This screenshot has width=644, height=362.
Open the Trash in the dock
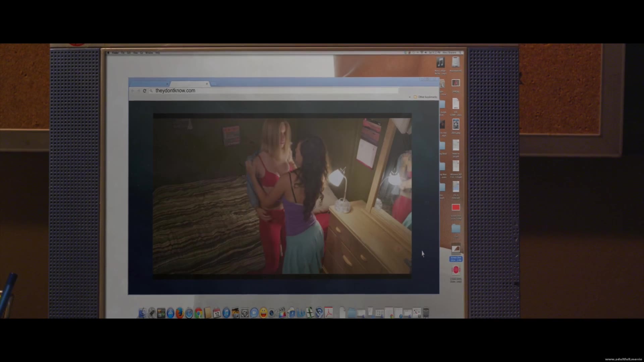coord(426,312)
